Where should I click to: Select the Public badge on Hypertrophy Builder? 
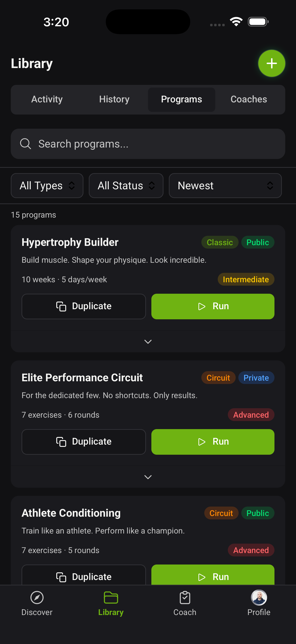(x=258, y=242)
